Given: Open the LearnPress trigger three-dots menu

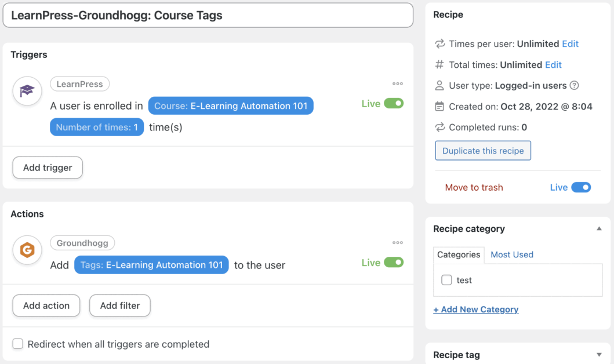Looking at the screenshot, I should 398,83.
